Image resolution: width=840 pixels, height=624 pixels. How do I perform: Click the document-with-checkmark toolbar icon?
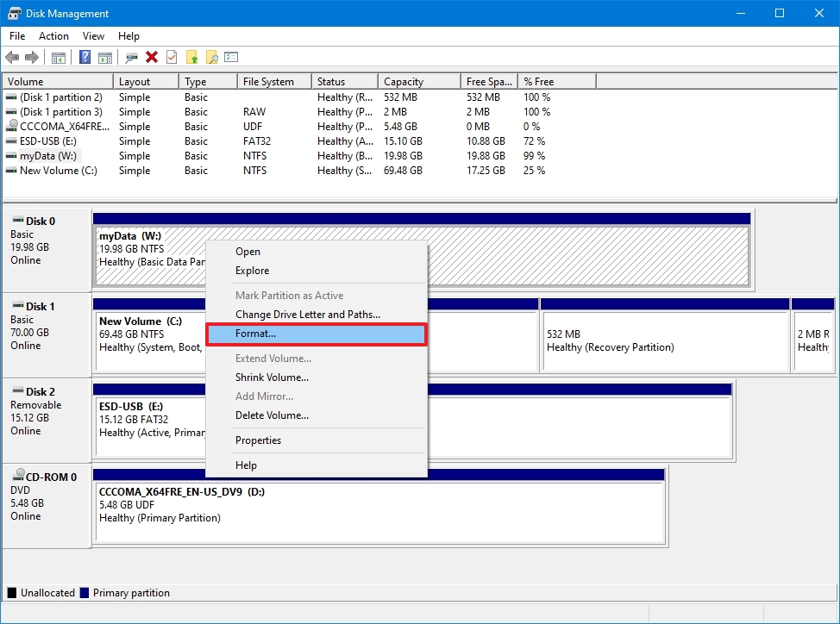(x=172, y=57)
